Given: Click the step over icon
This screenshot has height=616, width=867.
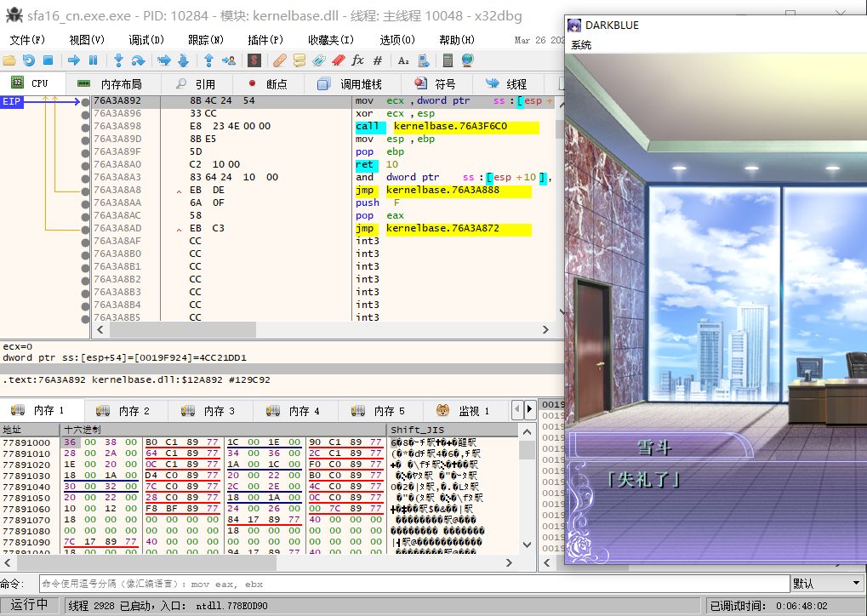Looking at the screenshot, I should 138,60.
